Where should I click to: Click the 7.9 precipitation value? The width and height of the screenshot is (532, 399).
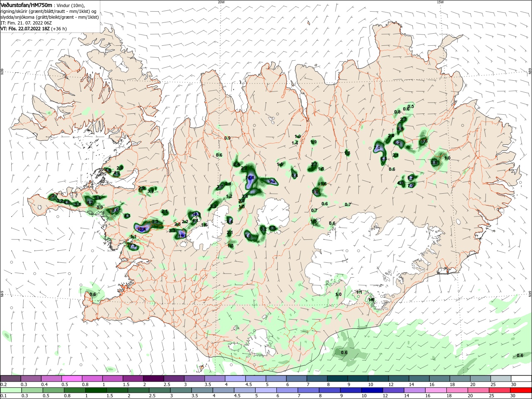coord(411,186)
